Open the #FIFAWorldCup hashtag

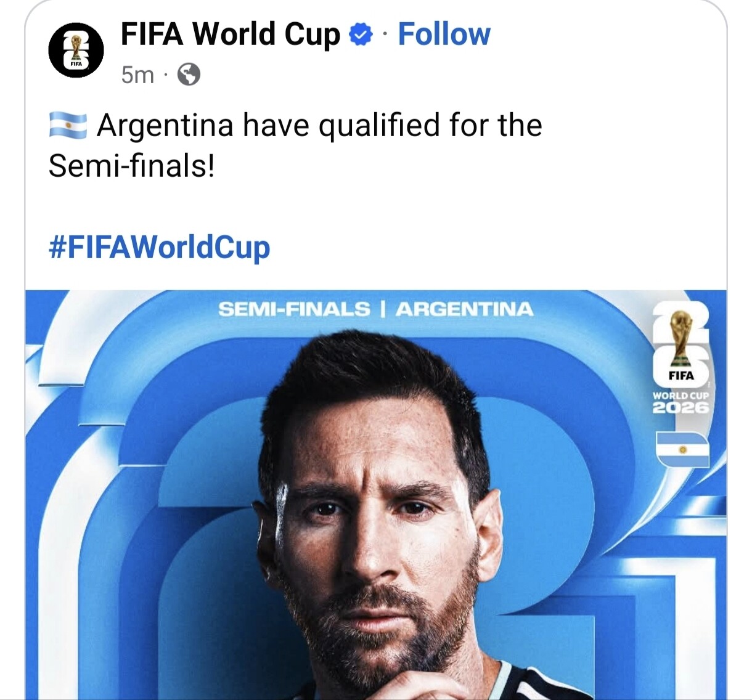pyautogui.click(x=159, y=248)
